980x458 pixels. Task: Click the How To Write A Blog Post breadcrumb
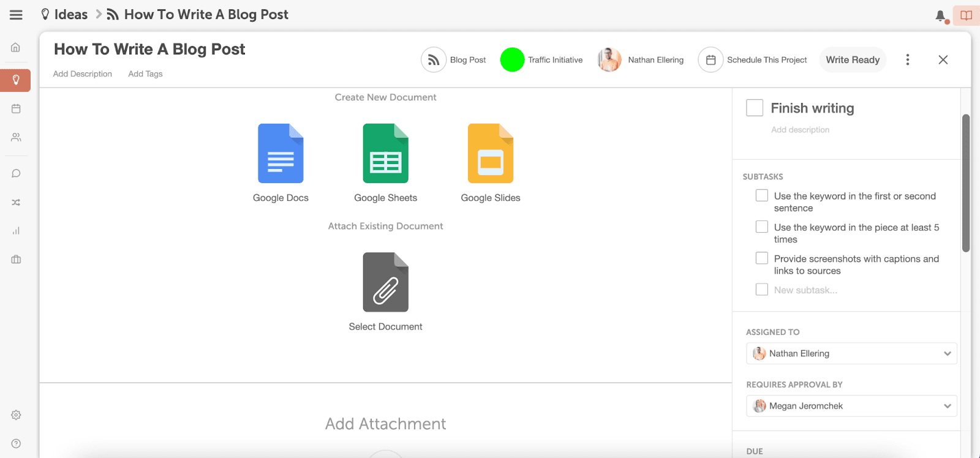pyautogui.click(x=197, y=15)
